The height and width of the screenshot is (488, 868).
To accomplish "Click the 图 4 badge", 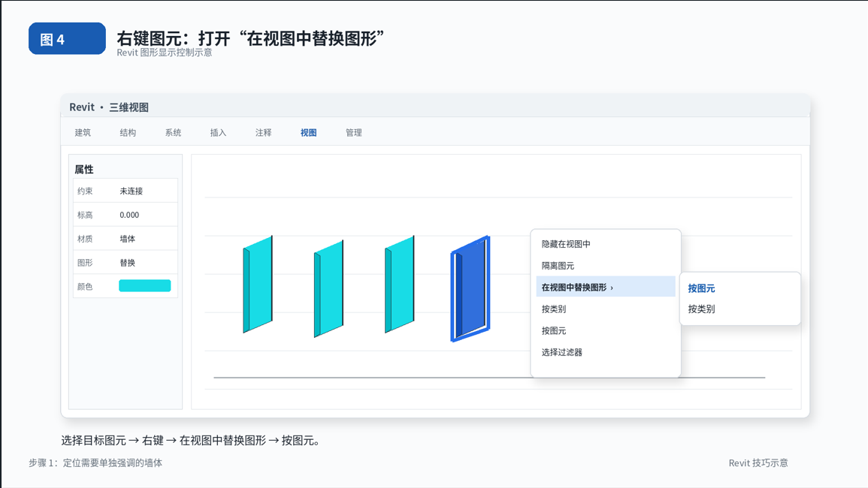I will (67, 39).
